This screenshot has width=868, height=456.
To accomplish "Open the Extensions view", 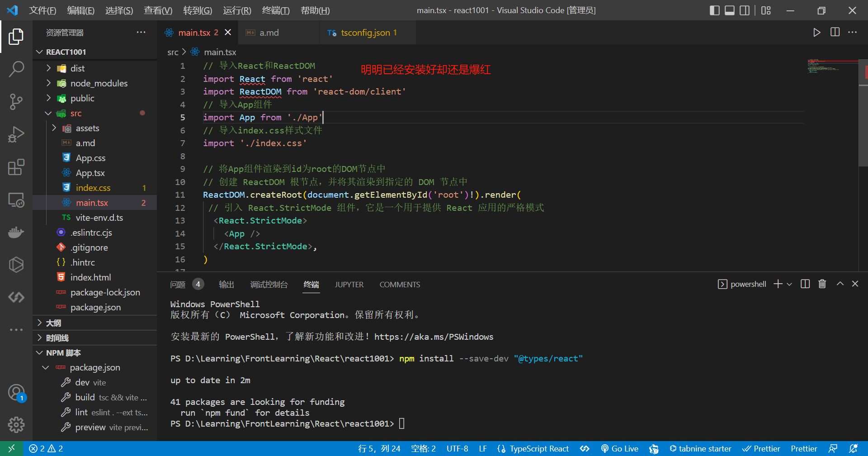I will coord(16,167).
